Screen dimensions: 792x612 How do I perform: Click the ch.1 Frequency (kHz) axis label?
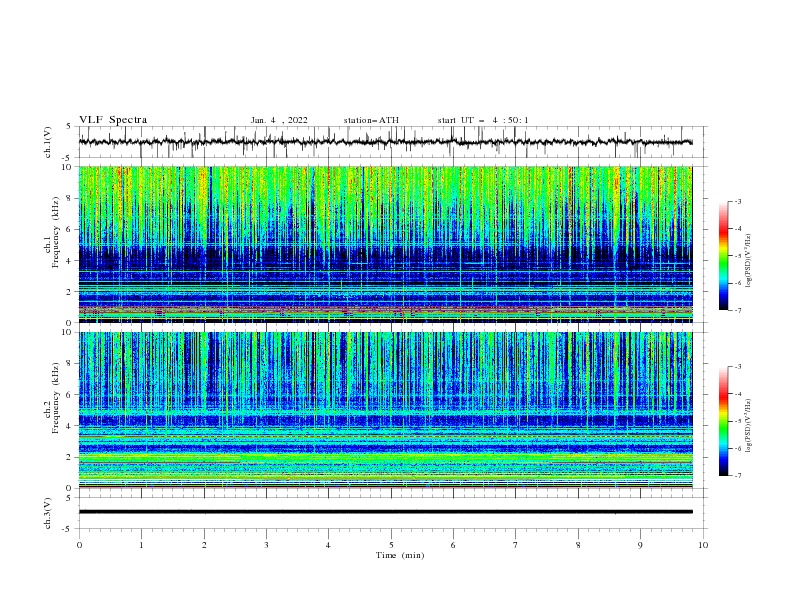[52, 233]
